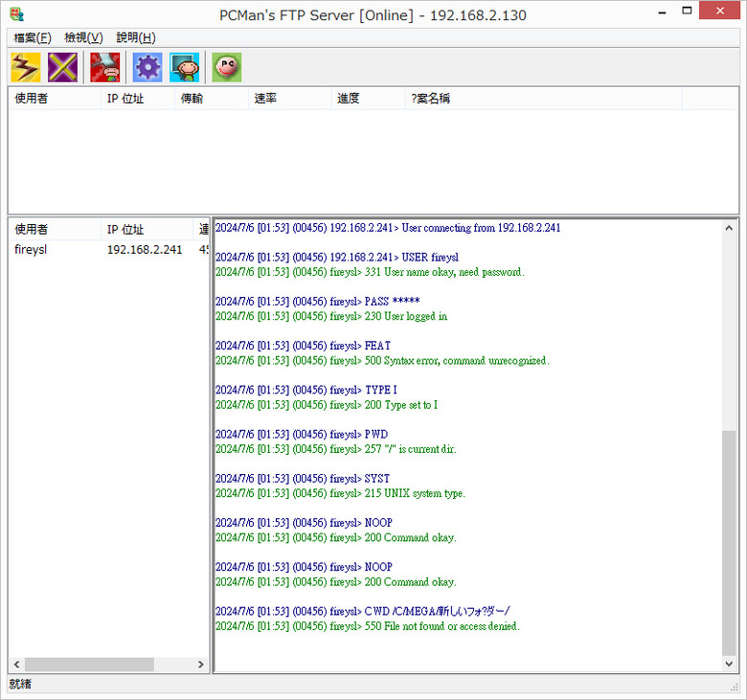
Task: Click the IP 位址 header in connected users list
Action: (147, 229)
